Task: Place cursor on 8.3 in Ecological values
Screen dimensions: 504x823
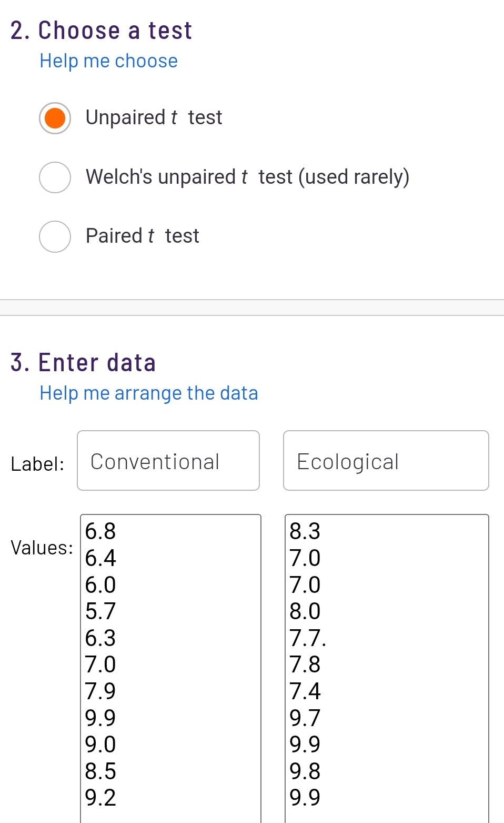Action: pyautogui.click(x=305, y=531)
